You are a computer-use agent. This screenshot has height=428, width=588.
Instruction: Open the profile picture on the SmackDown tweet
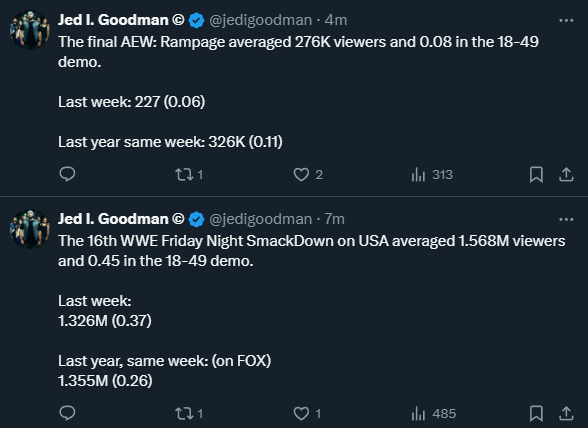pyautogui.click(x=30, y=229)
